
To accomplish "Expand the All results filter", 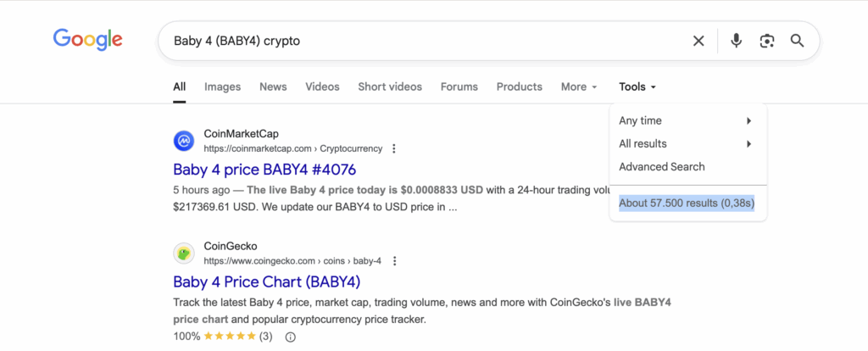I will click(685, 143).
